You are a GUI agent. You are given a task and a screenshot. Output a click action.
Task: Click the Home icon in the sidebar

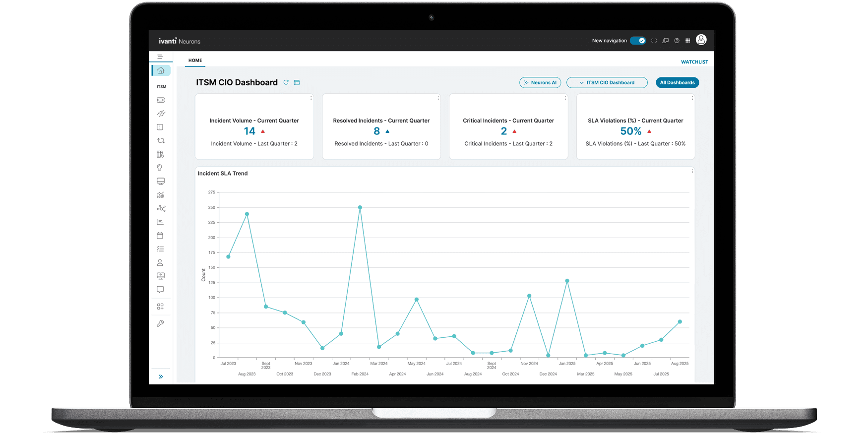[161, 70]
